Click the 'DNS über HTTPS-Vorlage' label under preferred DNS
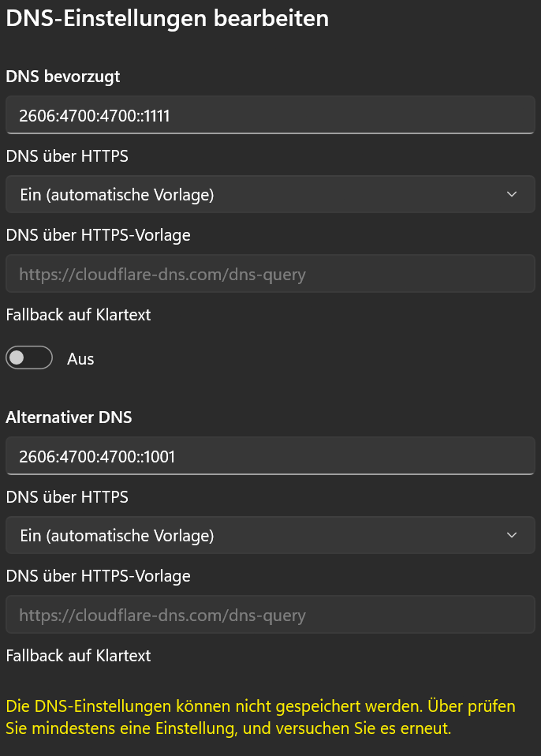The image size is (541, 756). pyautogui.click(x=99, y=236)
